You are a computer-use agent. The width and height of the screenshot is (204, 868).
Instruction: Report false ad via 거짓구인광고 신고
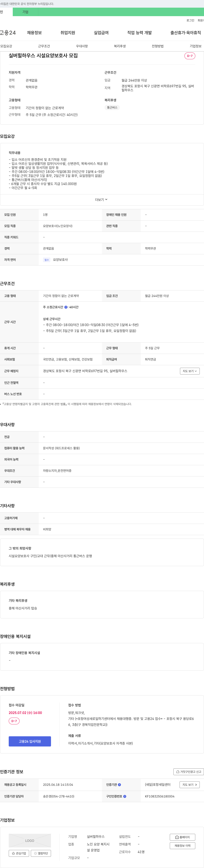[188, 772]
